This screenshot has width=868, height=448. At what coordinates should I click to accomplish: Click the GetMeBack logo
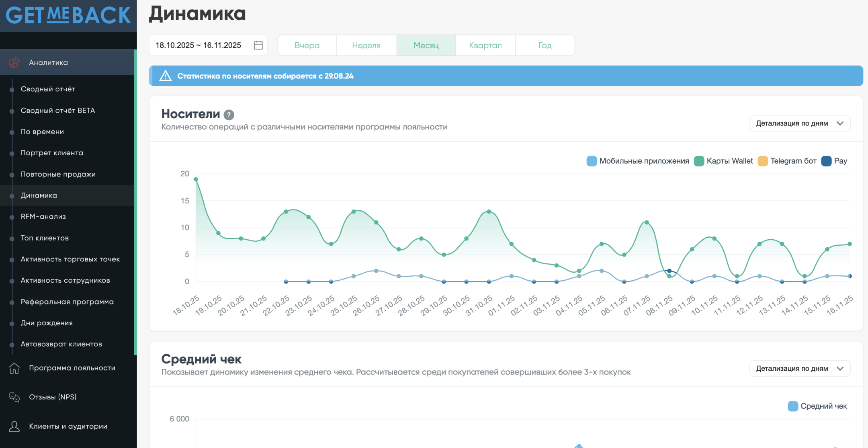click(68, 15)
